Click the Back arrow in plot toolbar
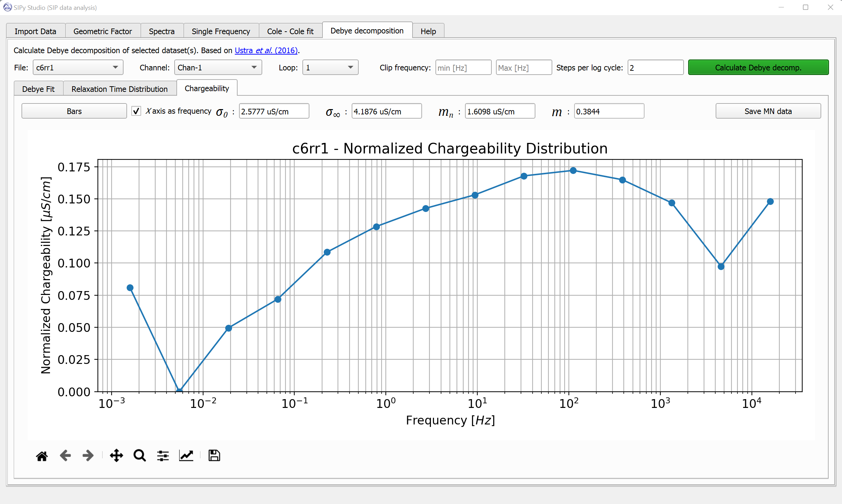This screenshot has height=504, width=842. click(65, 456)
